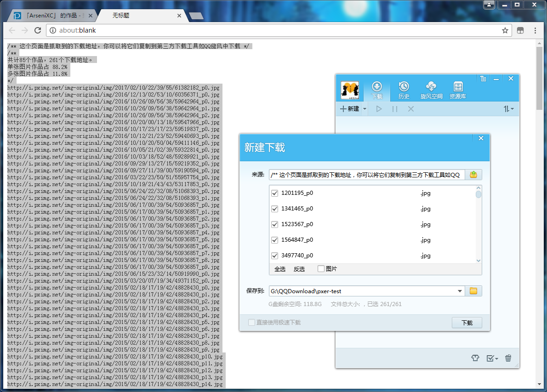Expand the save path dropdown arrow
The width and height of the screenshot is (547, 392).
click(460, 291)
